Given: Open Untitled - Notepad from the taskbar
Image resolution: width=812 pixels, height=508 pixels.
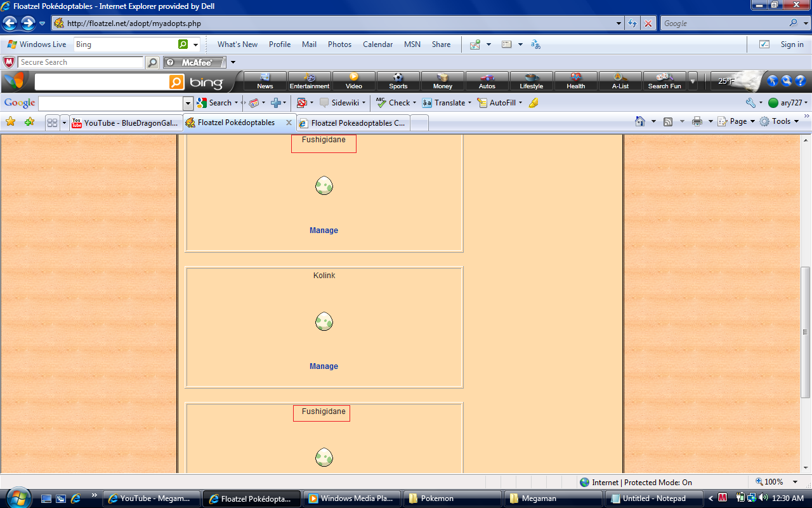Looking at the screenshot, I should 653,498.
